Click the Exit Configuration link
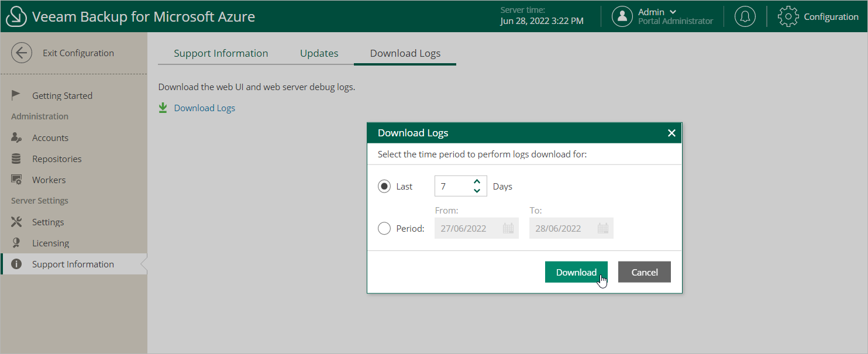This screenshot has height=354, width=868. 78,53
